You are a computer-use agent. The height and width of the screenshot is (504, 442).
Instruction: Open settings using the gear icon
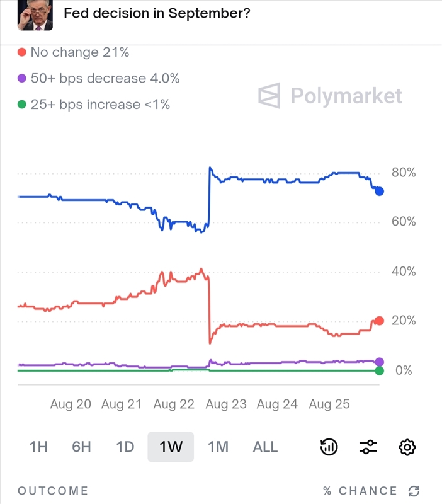[407, 447]
